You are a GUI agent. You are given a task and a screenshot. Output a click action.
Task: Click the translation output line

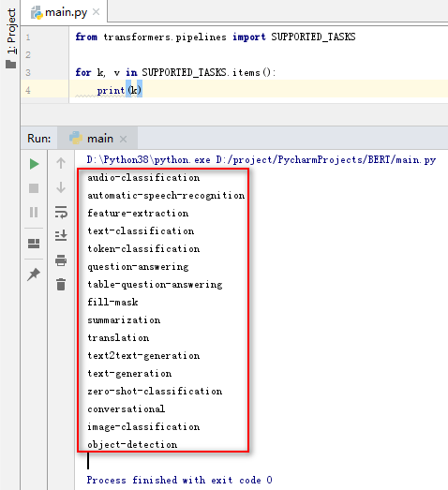(118, 338)
